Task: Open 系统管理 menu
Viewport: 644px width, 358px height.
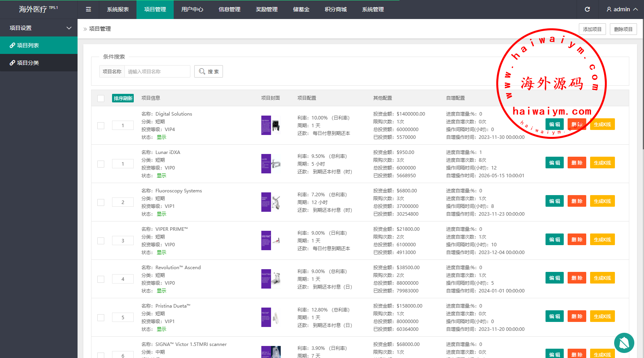Action: [373, 9]
